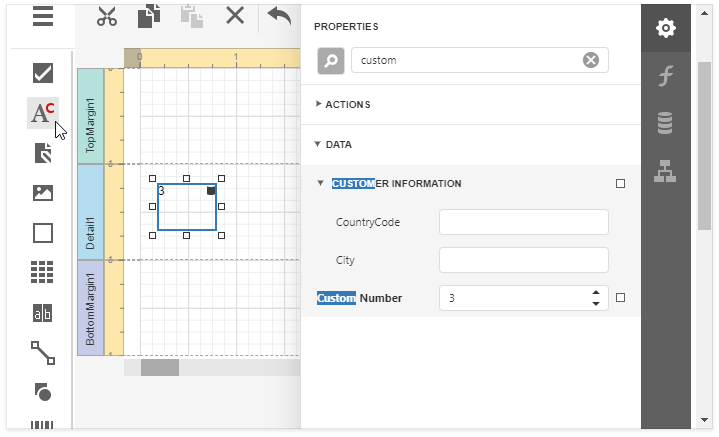Open the Report Explorer hierarchy tab

(665, 171)
